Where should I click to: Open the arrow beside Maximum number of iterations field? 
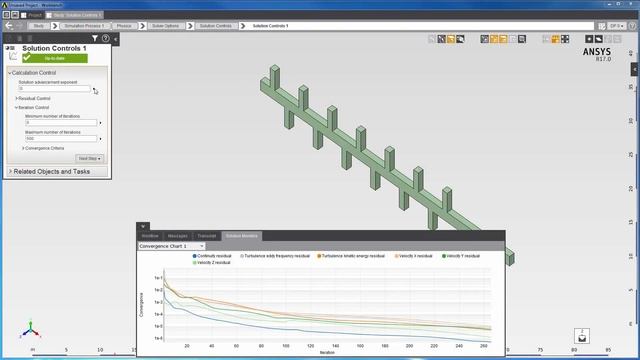point(100,139)
